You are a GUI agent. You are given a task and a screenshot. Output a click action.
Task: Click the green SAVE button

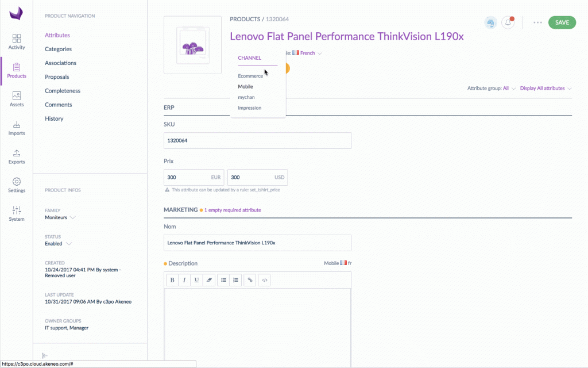(562, 22)
